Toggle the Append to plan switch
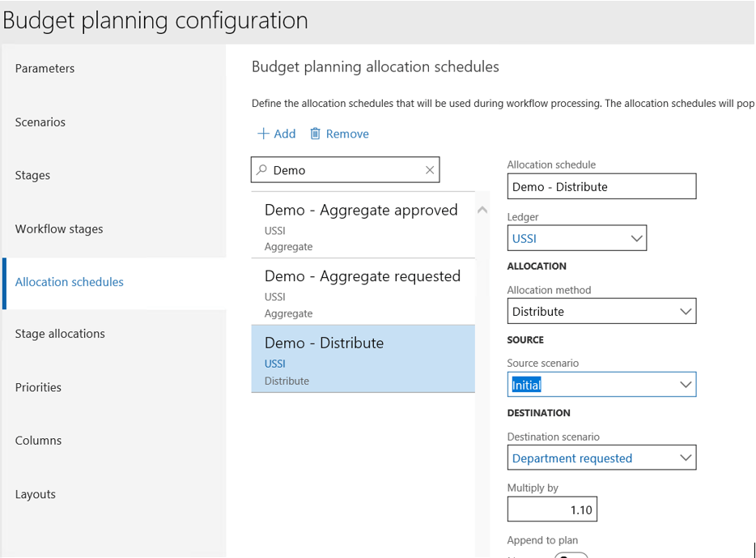This screenshot has height=558, width=756. tap(571, 555)
